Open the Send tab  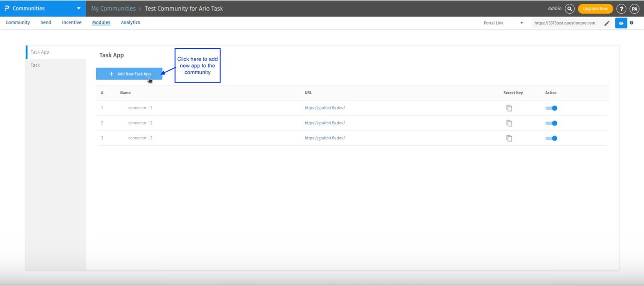[x=46, y=22]
